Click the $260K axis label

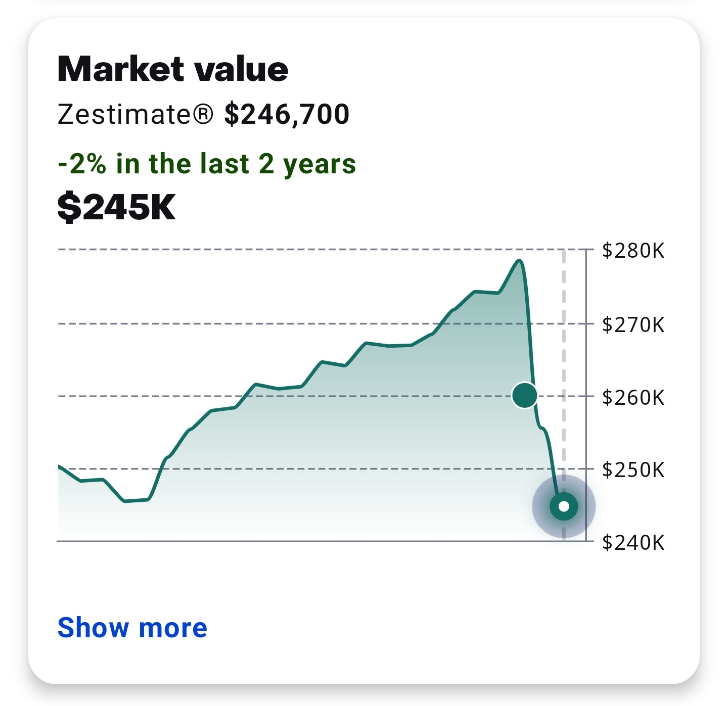[x=633, y=398]
